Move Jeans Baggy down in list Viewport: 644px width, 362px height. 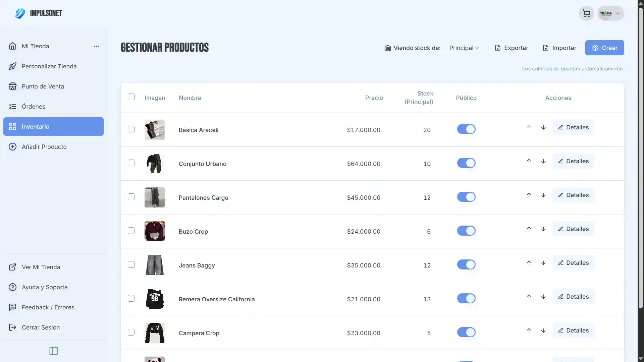click(543, 263)
